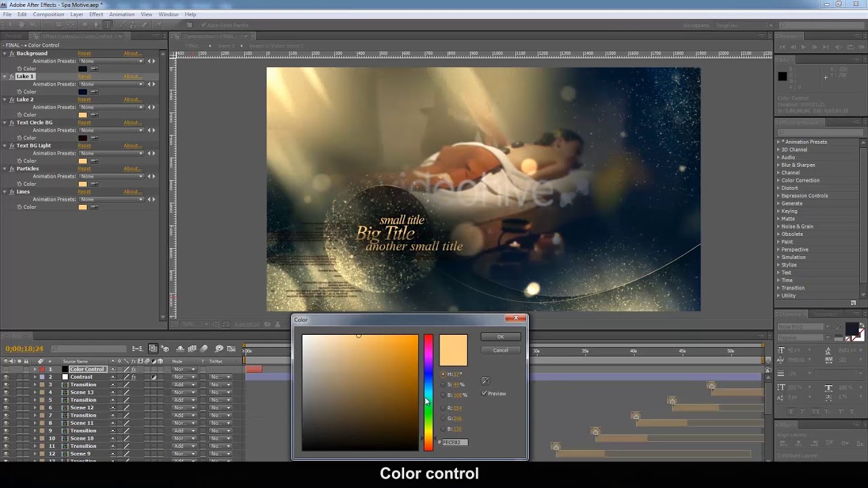Screen dimensions: 868x488
Task: Click the layer lock column header icon
Action: pos(26,361)
